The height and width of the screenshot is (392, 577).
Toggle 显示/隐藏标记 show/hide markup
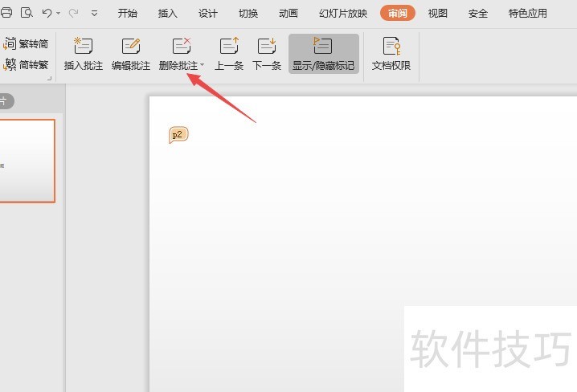[x=324, y=54]
